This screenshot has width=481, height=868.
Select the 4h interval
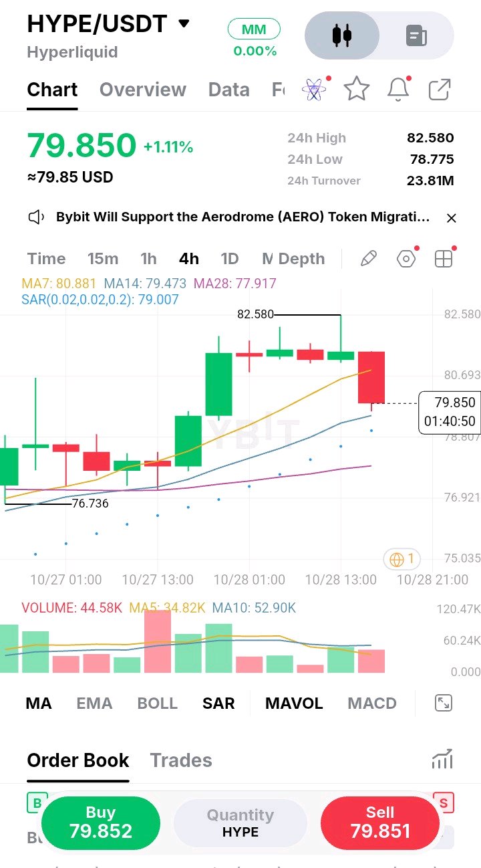click(x=189, y=259)
